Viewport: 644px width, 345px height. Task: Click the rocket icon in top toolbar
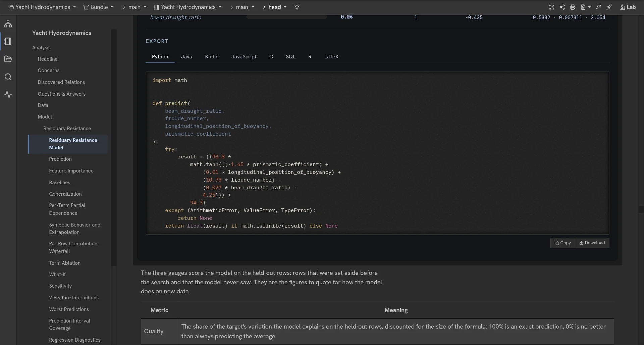click(609, 7)
